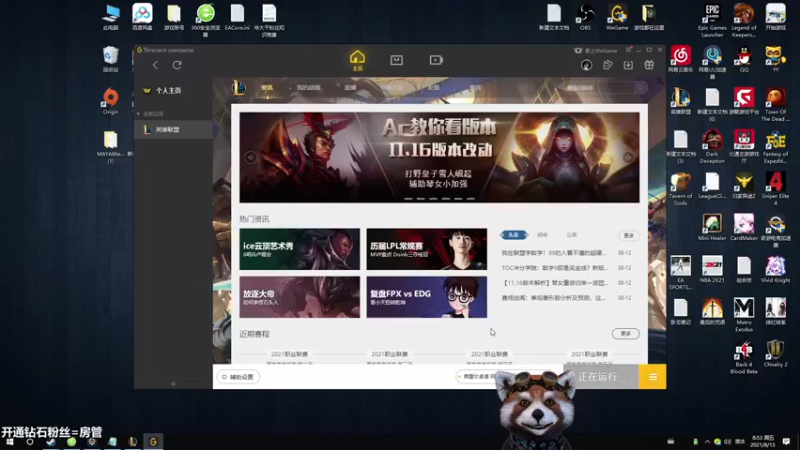Select League of Legends (英雄联盟) in sidebar
800x450 pixels.
click(x=173, y=130)
